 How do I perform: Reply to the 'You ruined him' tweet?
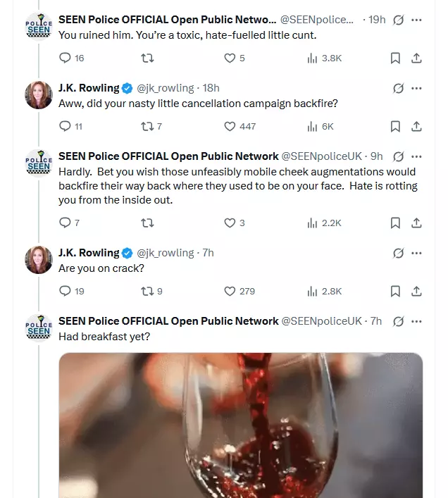point(71,58)
